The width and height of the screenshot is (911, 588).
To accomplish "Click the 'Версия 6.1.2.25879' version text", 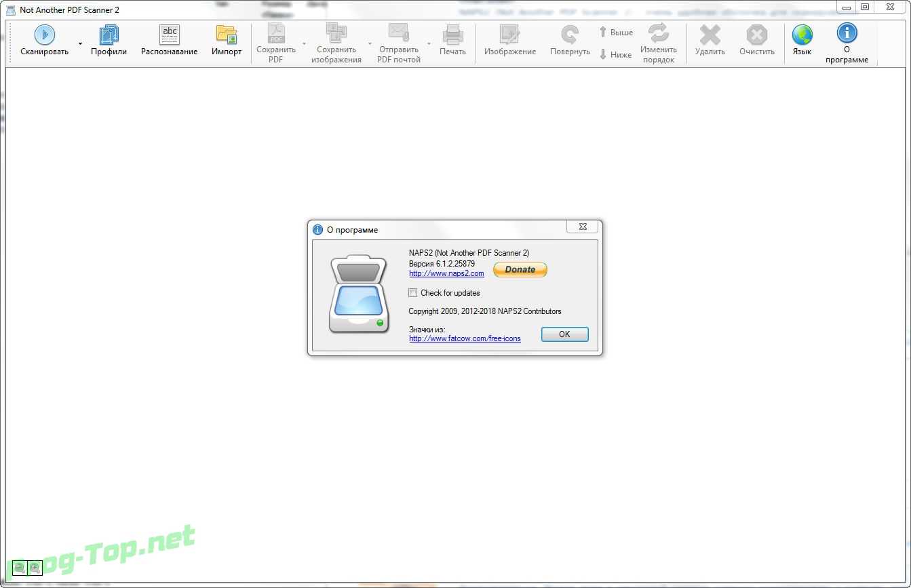I will click(442, 263).
